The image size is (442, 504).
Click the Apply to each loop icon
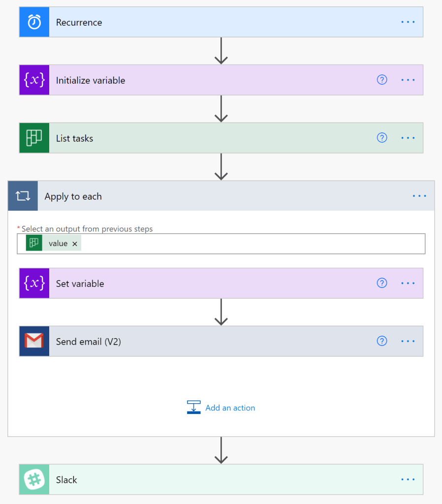[23, 196]
